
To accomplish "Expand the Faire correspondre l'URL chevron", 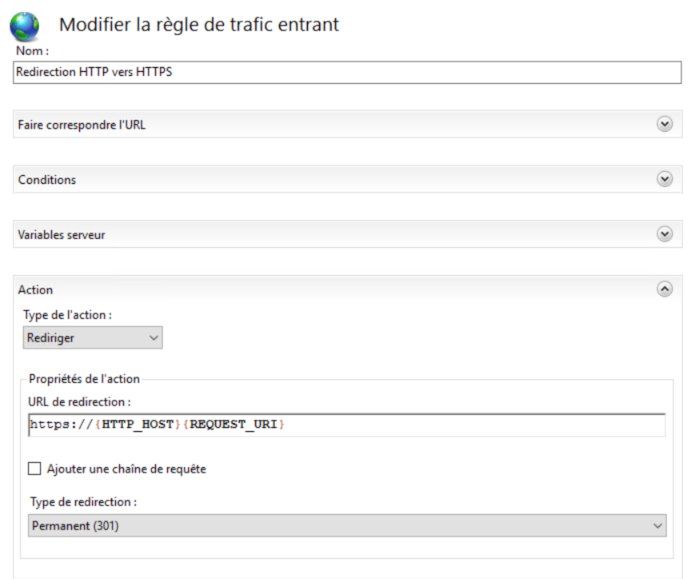I will pos(664,124).
